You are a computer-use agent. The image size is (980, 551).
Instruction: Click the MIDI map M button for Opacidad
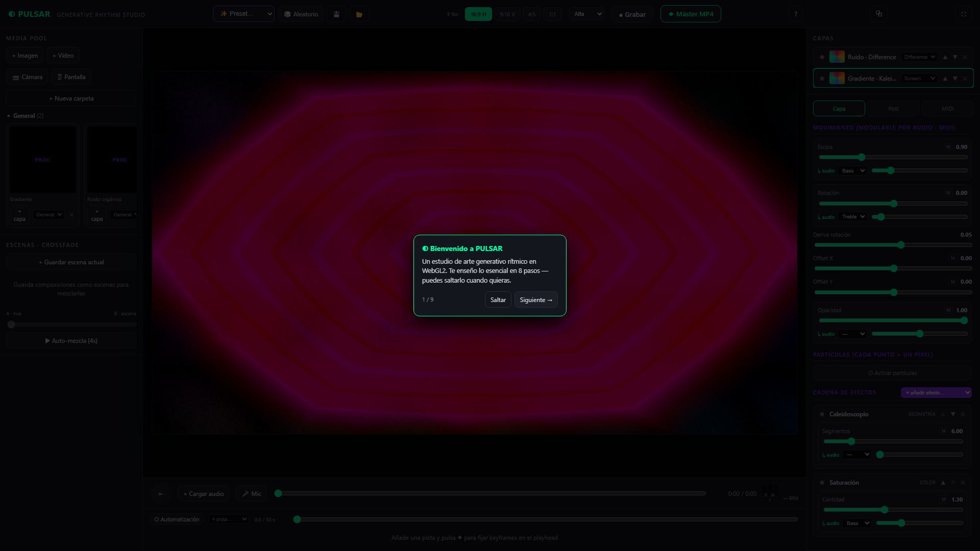click(x=948, y=310)
